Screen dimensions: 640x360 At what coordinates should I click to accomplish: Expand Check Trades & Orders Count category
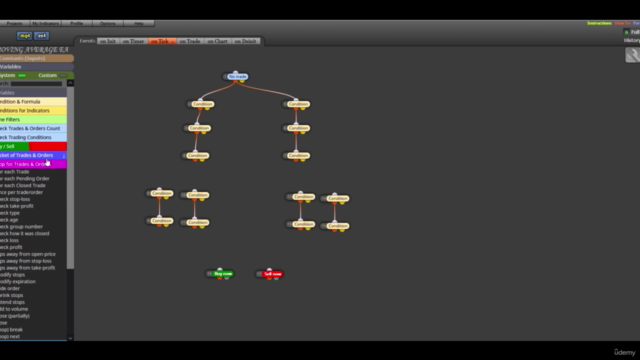coord(33,129)
